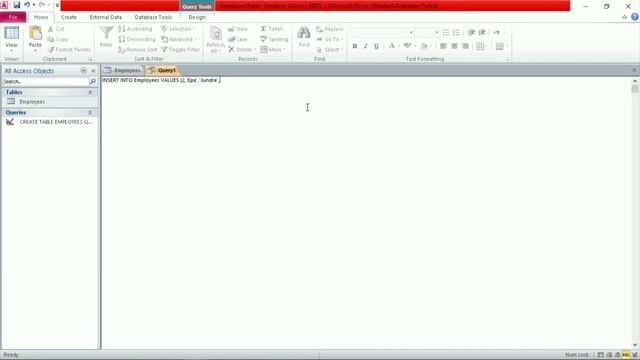Select Query1 document tab
640x360 pixels.
(x=162, y=70)
